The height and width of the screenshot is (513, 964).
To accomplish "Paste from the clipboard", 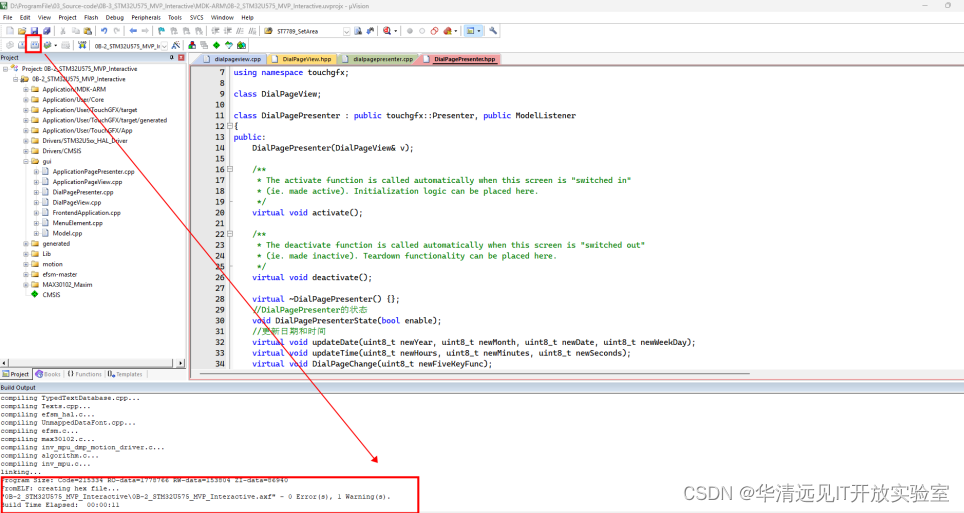I will (87, 31).
